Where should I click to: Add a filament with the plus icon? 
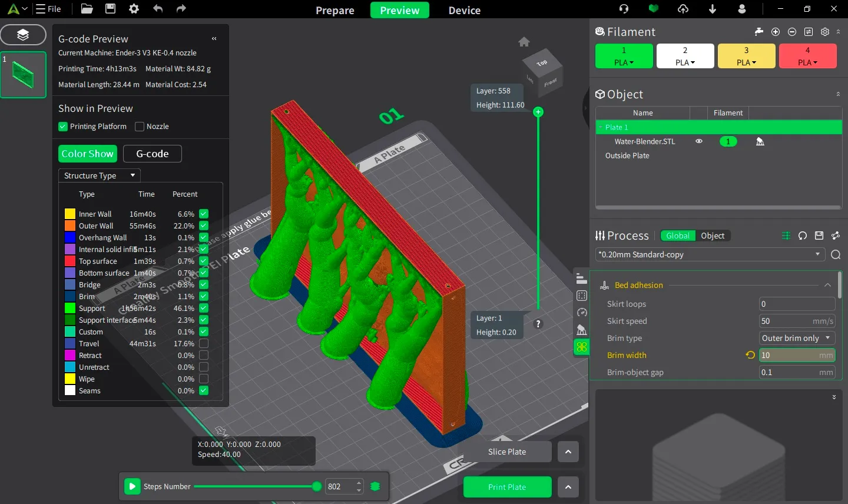pos(776,32)
